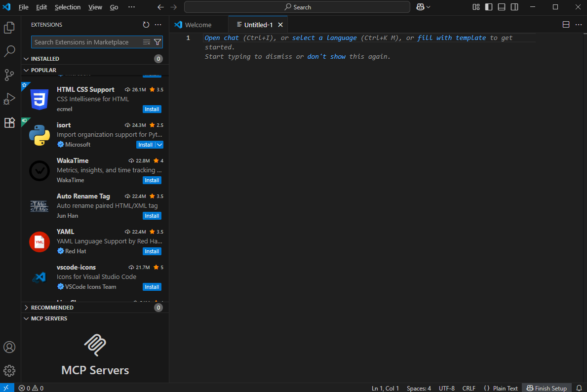The width and height of the screenshot is (587, 392).
Task: Open the Manage gear icon
Action: [x=9, y=371]
